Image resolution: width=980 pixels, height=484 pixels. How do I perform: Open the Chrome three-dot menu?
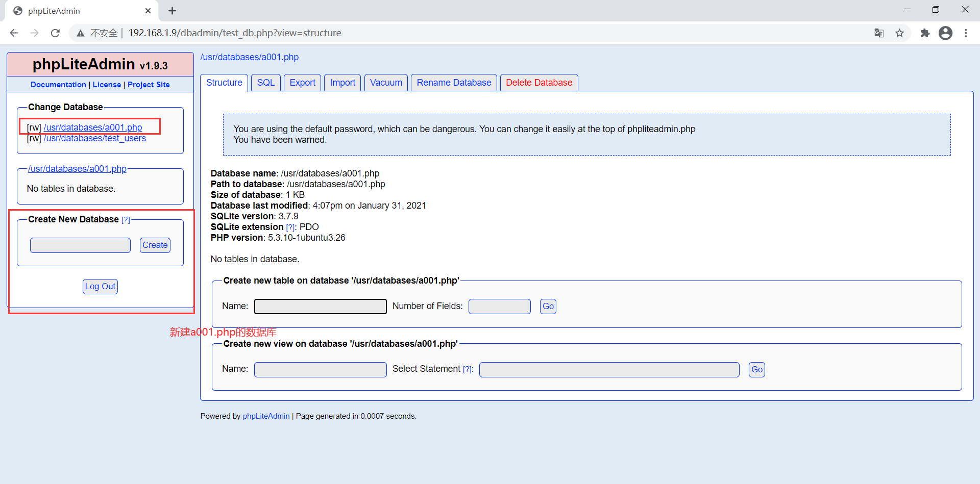tap(966, 33)
